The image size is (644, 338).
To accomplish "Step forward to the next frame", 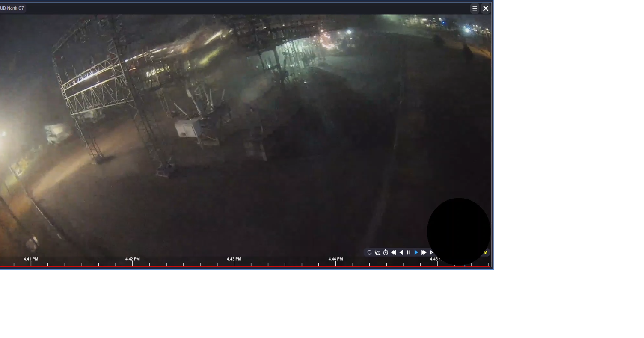I will (x=432, y=252).
